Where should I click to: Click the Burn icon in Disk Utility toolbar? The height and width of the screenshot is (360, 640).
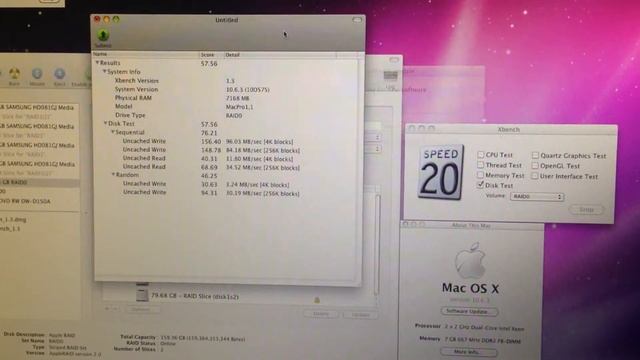[14, 73]
